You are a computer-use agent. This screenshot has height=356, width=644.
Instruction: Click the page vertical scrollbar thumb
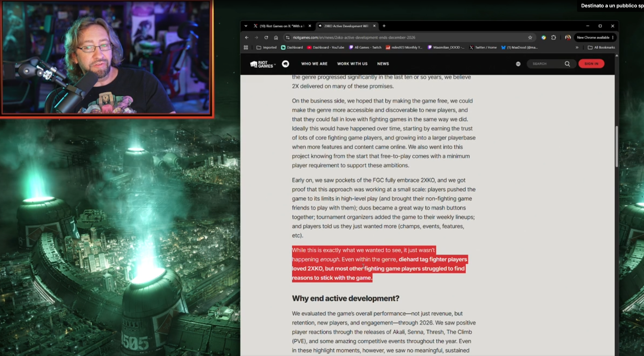(x=617, y=146)
